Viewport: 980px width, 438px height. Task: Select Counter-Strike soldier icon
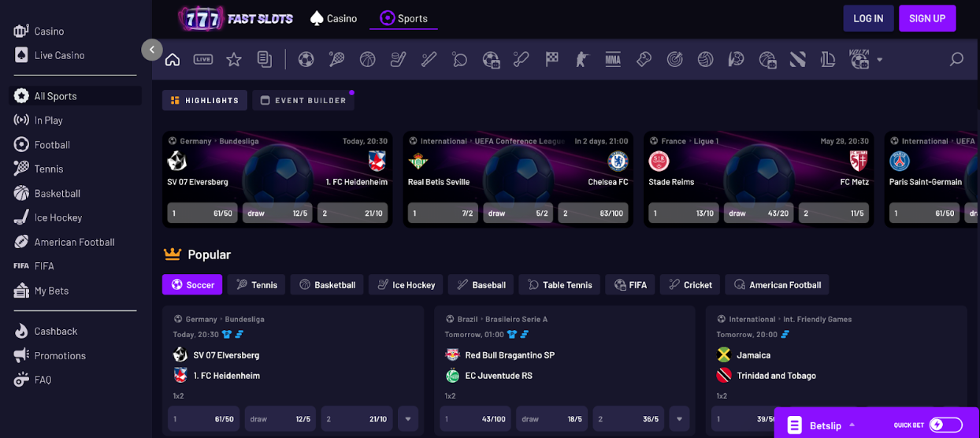tap(582, 59)
